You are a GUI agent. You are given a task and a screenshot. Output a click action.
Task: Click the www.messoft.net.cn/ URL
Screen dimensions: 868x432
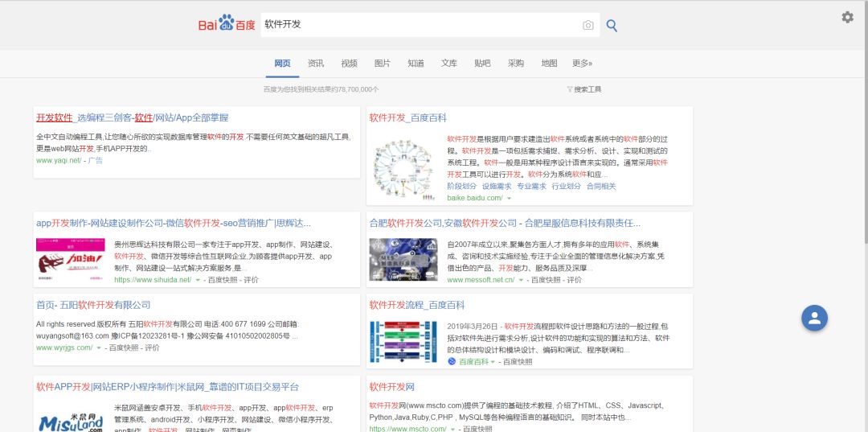pyautogui.click(x=481, y=280)
